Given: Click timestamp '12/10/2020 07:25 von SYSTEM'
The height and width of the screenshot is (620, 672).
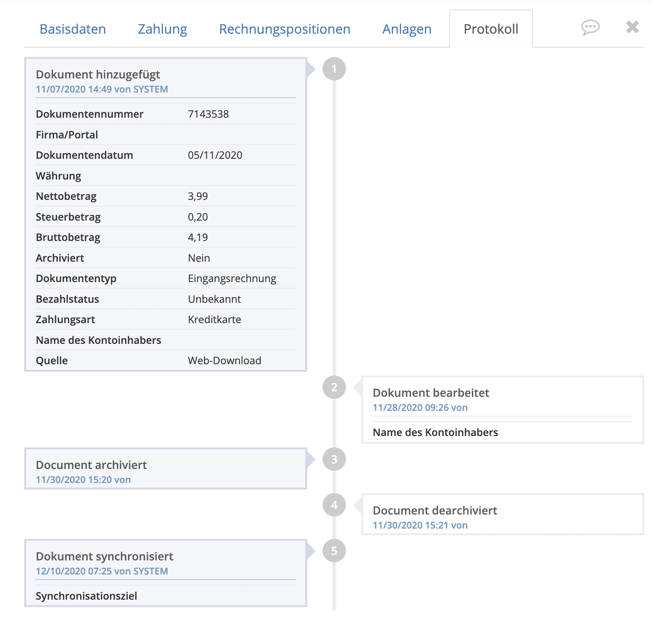Looking at the screenshot, I should point(102,571).
